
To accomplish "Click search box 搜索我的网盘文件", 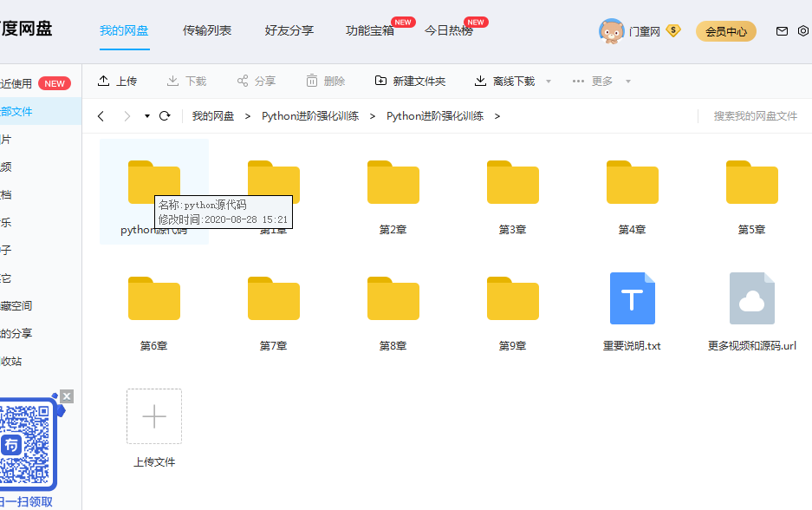I will point(755,116).
